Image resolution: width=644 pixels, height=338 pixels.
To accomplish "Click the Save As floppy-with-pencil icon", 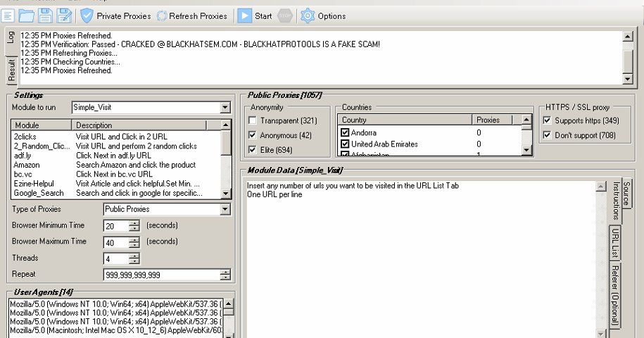I will (64, 16).
